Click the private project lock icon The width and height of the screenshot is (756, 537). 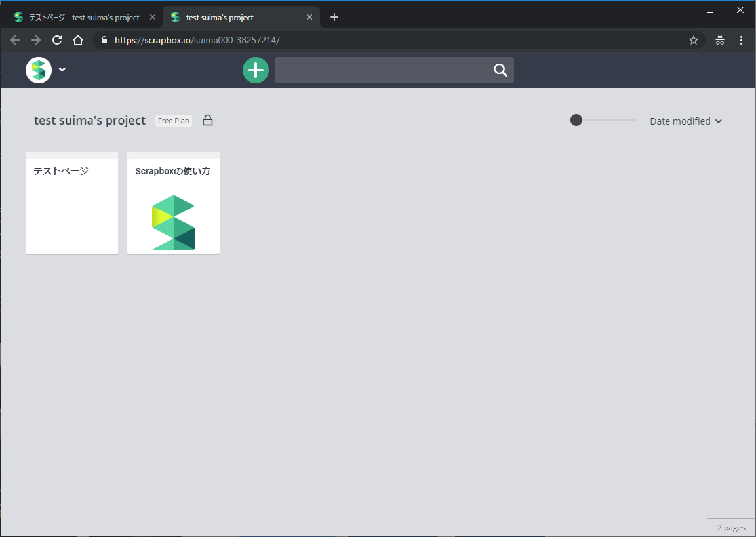point(208,120)
